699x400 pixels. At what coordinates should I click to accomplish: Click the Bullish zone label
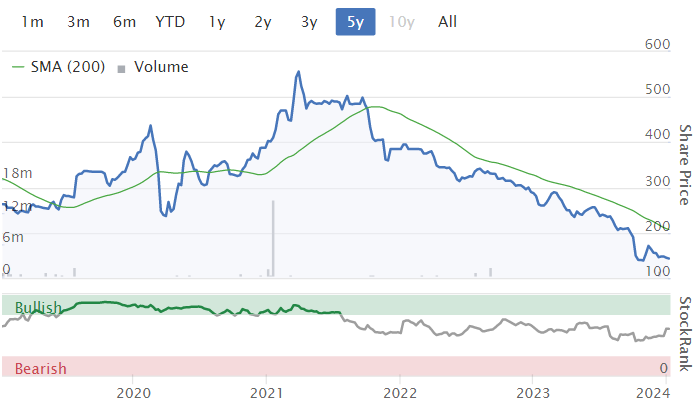click(x=38, y=307)
